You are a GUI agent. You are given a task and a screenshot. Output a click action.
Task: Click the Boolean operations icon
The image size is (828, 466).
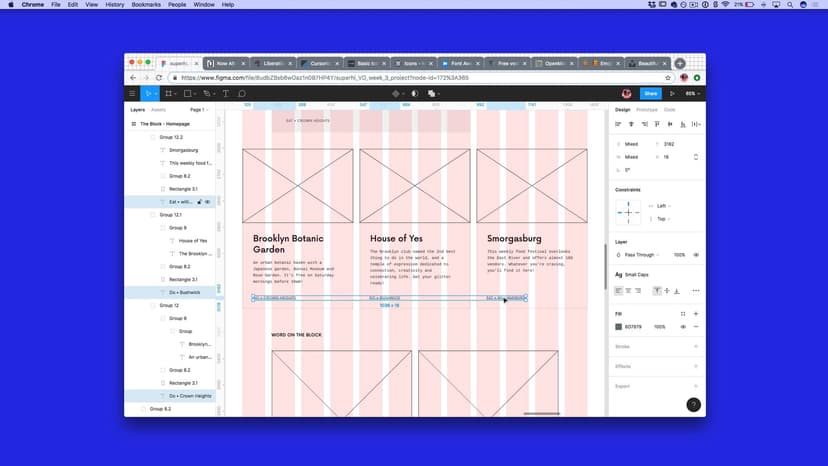tap(431, 94)
